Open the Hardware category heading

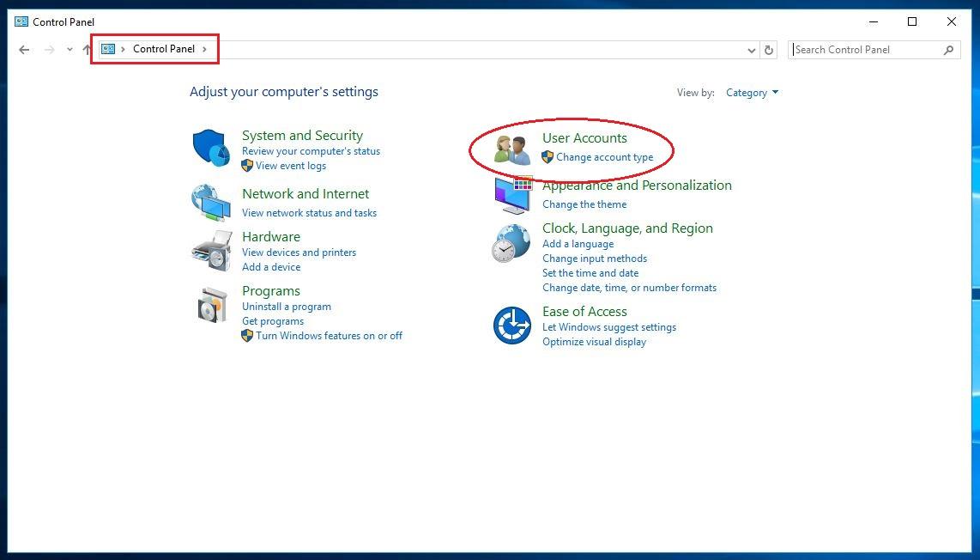[271, 236]
